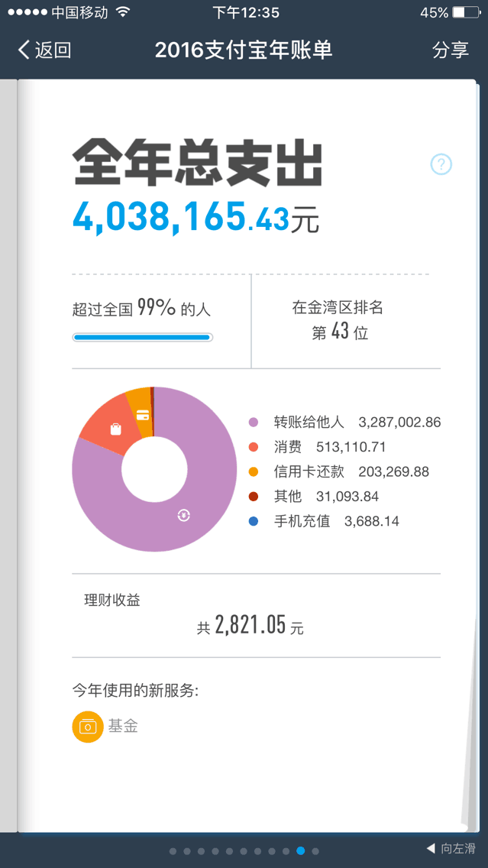Tap the 其他 legend label
Viewport: 488px width, 868px height.
tap(288, 497)
